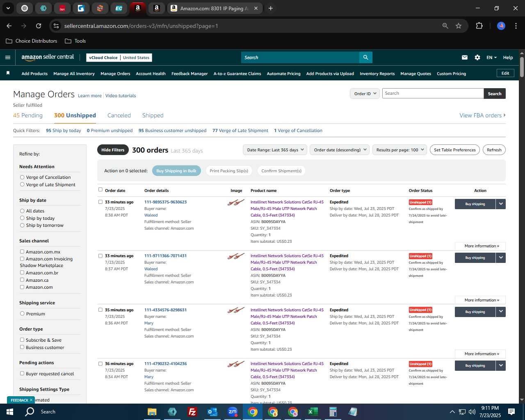Click the magnifier search button in header

pos(365,57)
